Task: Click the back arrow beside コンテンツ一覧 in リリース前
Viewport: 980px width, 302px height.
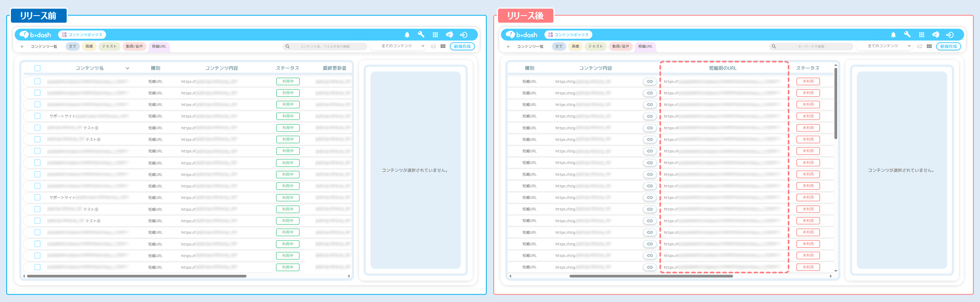Action: click(22, 46)
